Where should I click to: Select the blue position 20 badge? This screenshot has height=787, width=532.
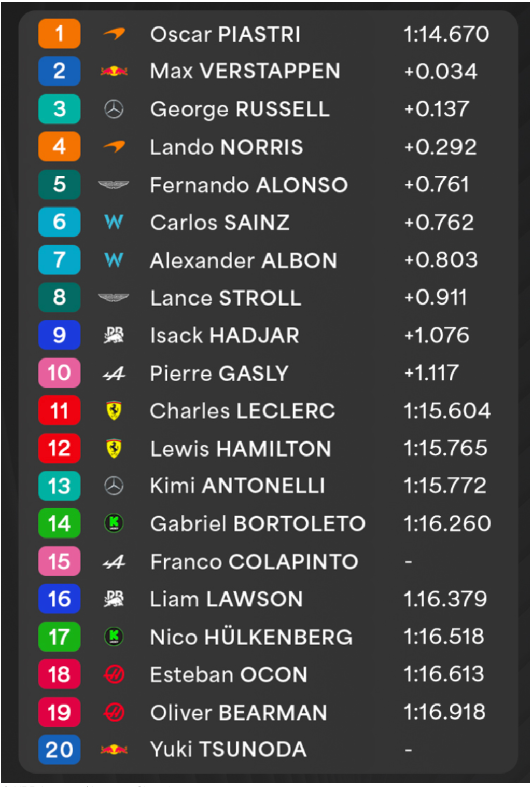(x=60, y=750)
